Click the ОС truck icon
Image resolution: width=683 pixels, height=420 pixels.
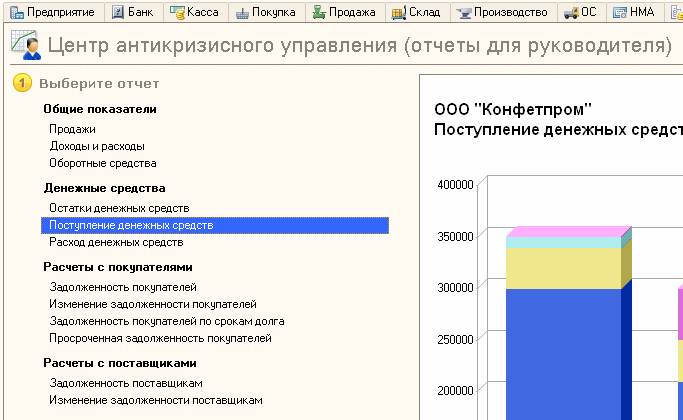[571, 14]
